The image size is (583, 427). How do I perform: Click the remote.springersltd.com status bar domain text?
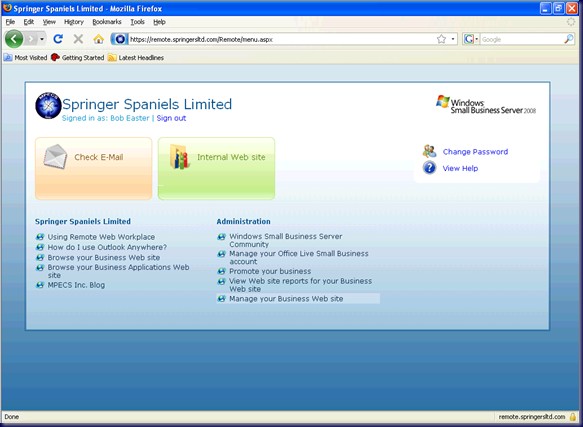click(532, 417)
